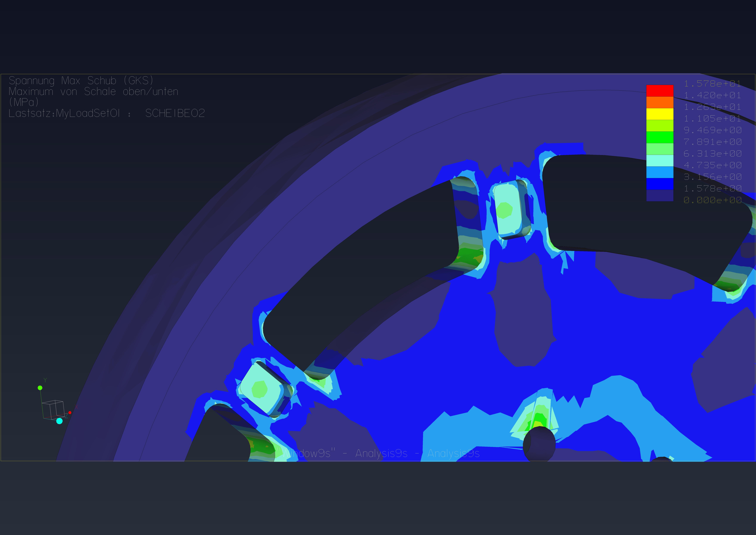
Task: Click 'Lastsatz:MyLoadSetOI' label
Action: 64,113
